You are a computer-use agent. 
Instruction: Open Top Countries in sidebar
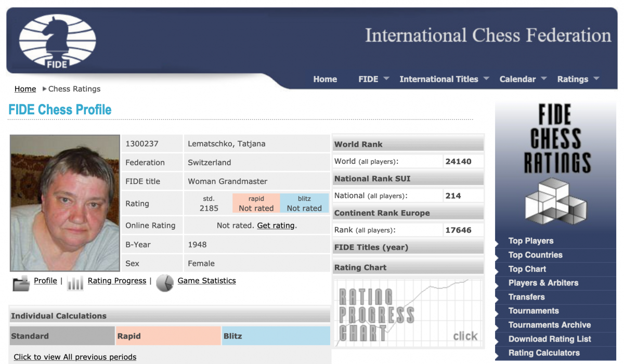pyautogui.click(x=536, y=255)
